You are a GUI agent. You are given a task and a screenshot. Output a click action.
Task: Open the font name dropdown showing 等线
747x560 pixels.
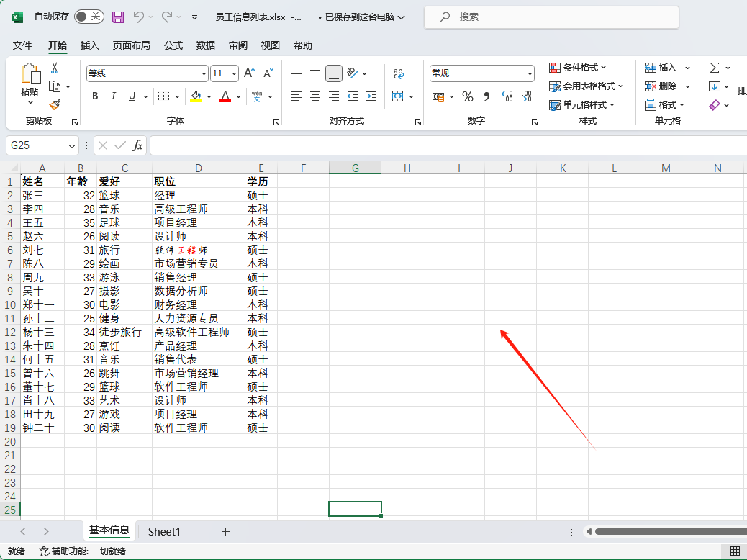pos(204,73)
